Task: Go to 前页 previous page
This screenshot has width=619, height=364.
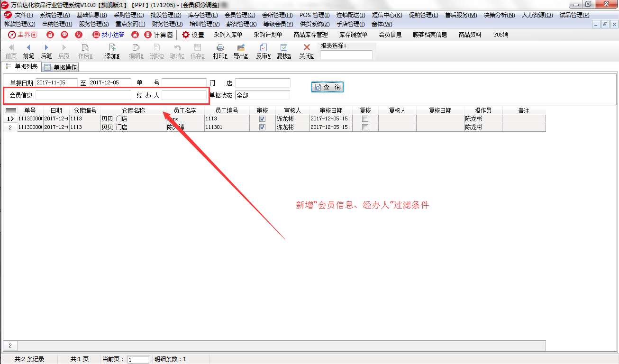Action: pyautogui.click(x=11, y=51)
